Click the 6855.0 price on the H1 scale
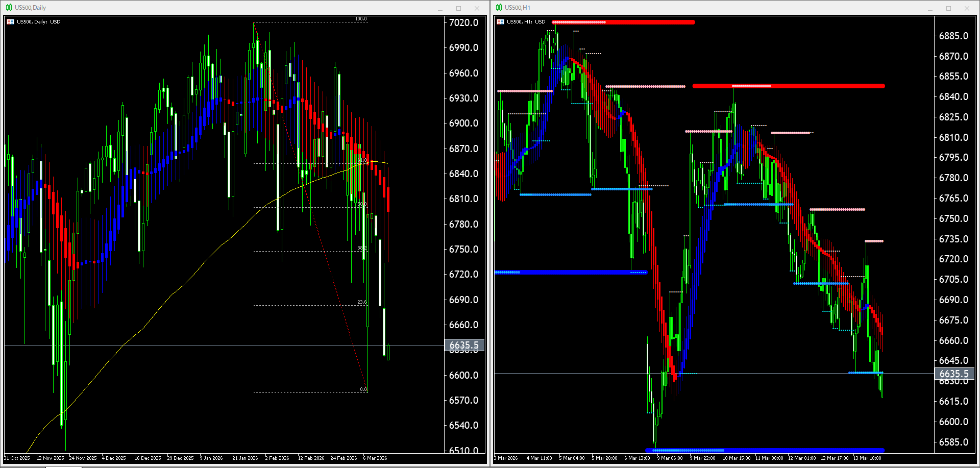 pos(954,76)
